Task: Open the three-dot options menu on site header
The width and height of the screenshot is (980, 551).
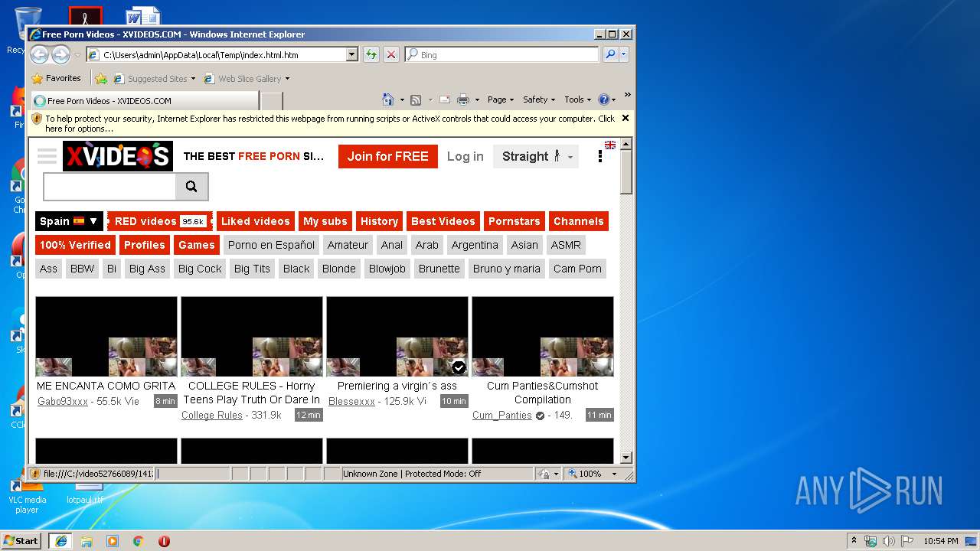Action: [600, 156]
